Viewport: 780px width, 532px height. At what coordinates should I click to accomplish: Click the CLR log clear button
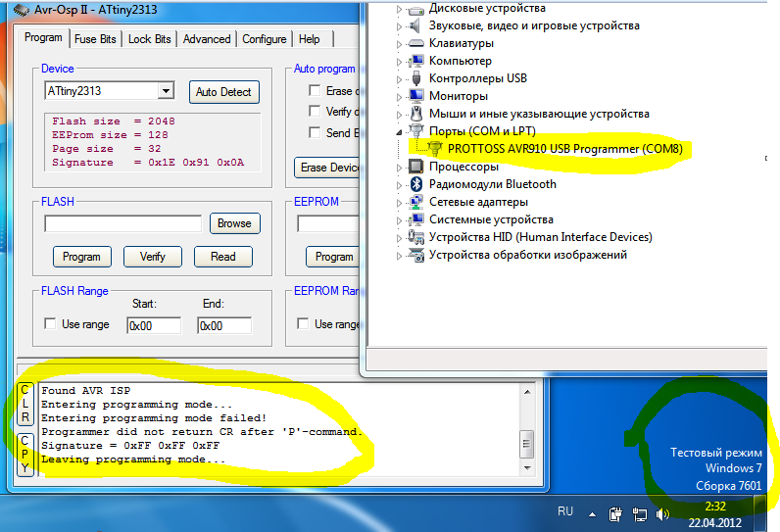tap(25, 404)
